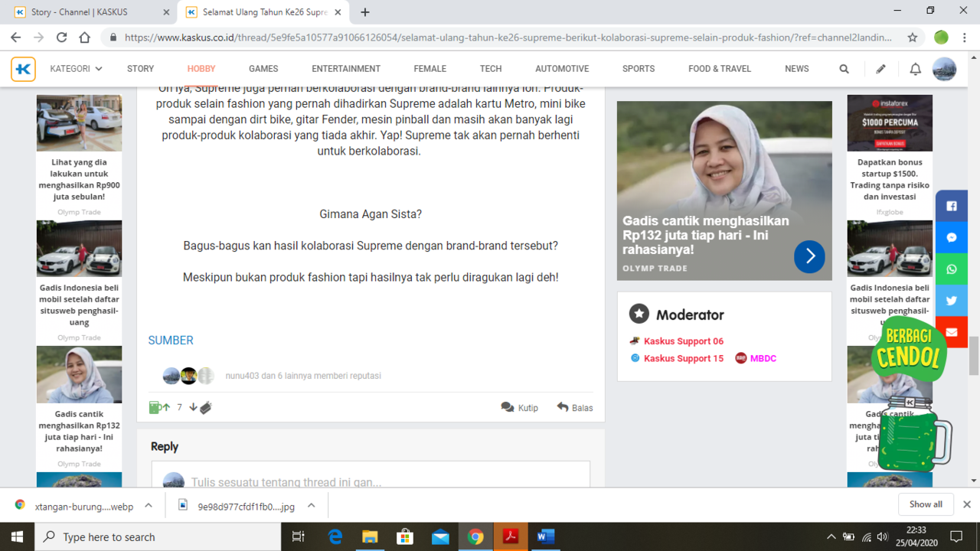Bookmark this page with the star icon
Screen dimensions: 980x551
913,37
